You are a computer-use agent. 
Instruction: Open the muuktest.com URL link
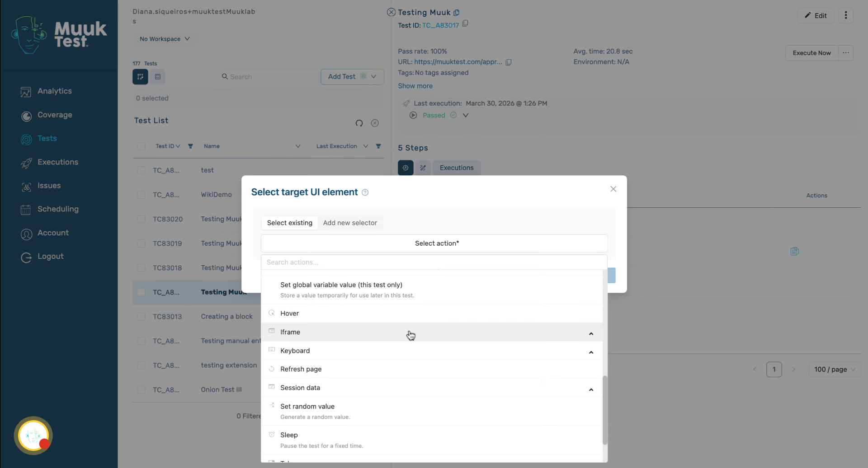click(458, 62)
